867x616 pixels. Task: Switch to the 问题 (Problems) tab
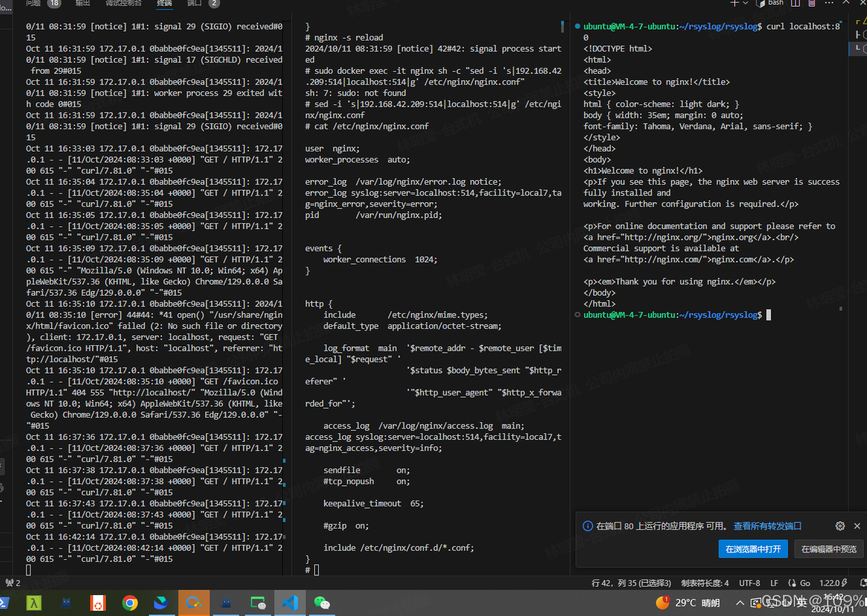(33, 3)
